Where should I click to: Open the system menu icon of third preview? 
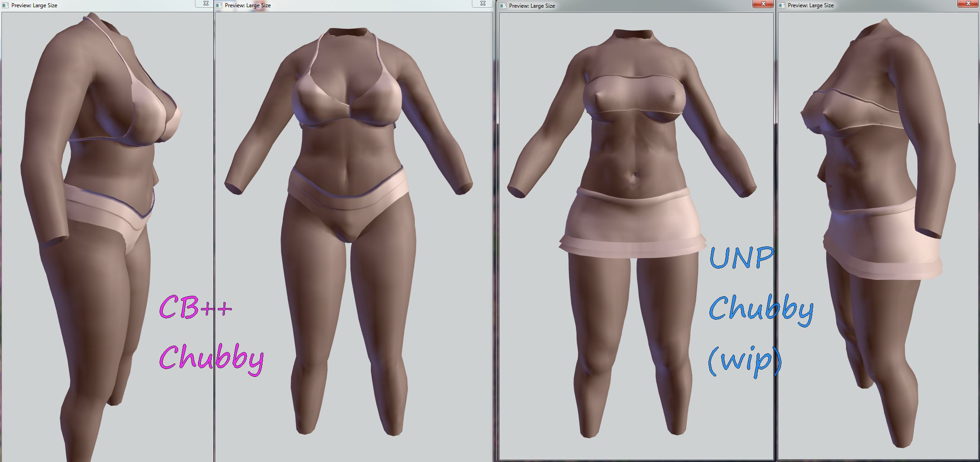coord(503,6)
